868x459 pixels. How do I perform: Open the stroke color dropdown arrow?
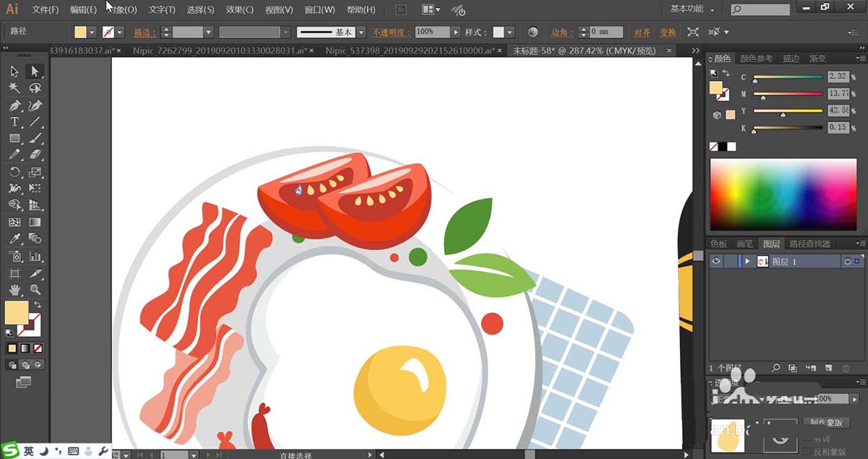[120, 33]
